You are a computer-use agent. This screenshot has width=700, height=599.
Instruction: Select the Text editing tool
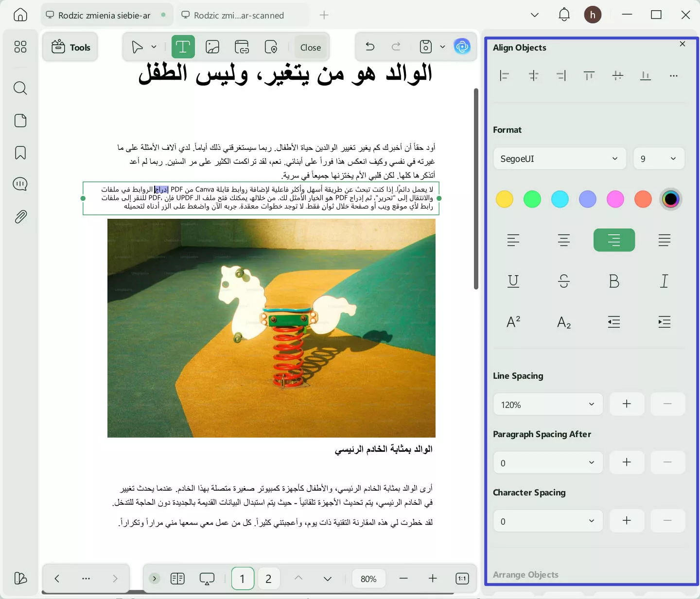pyautogui.click(x=183, y=46)
